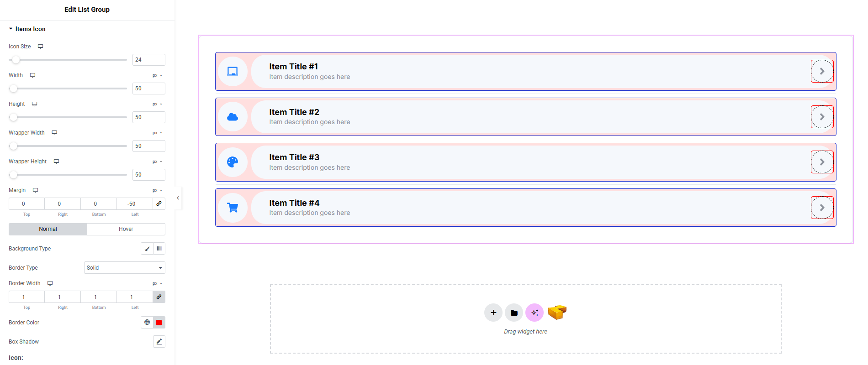868x365 pixels.
Task: Click the add new section plus icon
Action: click(x=493, y=313)
